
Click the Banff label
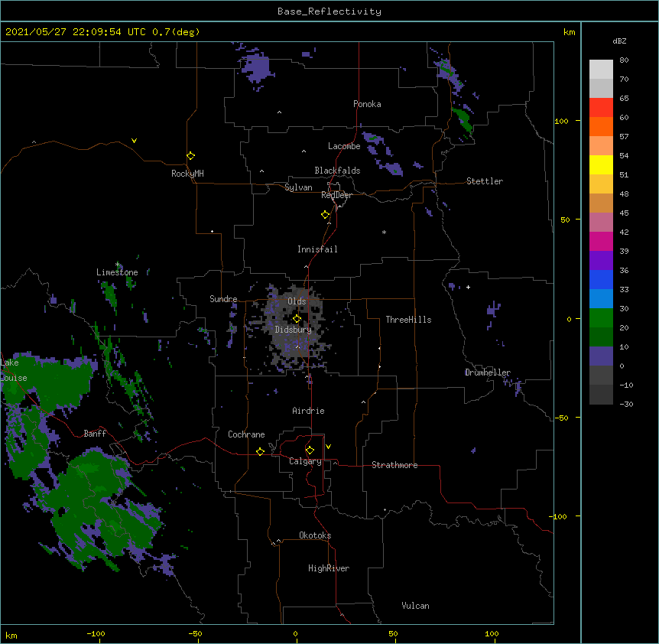coord(95,434)
